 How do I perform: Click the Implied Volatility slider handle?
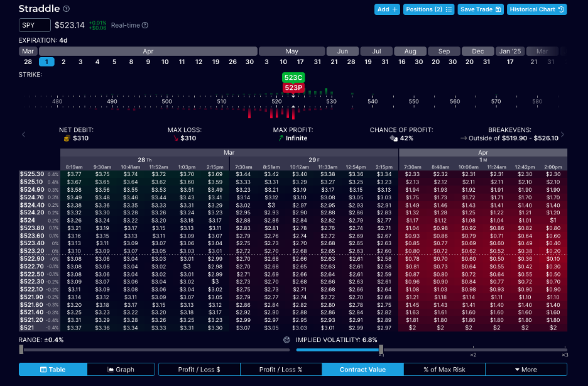click(x=381, y=350)
